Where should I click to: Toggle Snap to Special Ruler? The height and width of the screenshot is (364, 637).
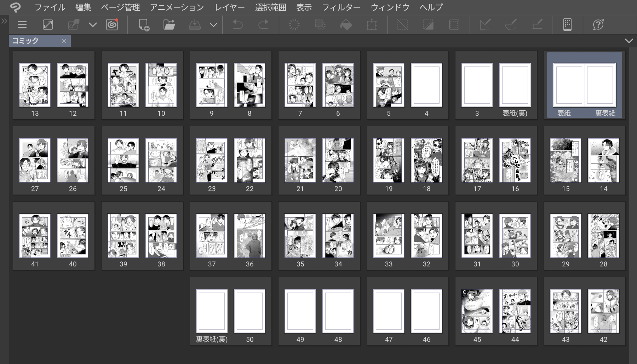pyautogui.click(x=511, y=25)
